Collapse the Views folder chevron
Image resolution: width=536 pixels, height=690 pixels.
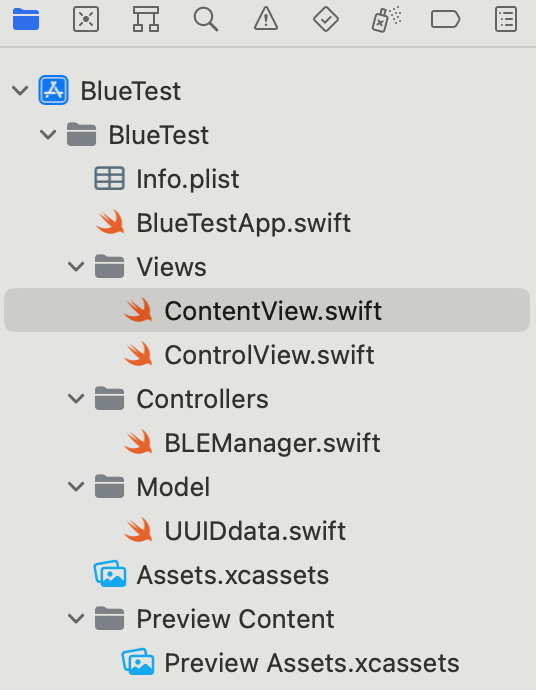(x=76, y=267)
